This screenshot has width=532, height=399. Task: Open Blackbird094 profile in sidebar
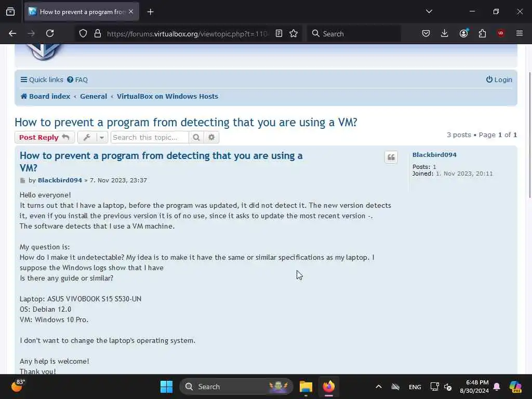click(434, 155)
